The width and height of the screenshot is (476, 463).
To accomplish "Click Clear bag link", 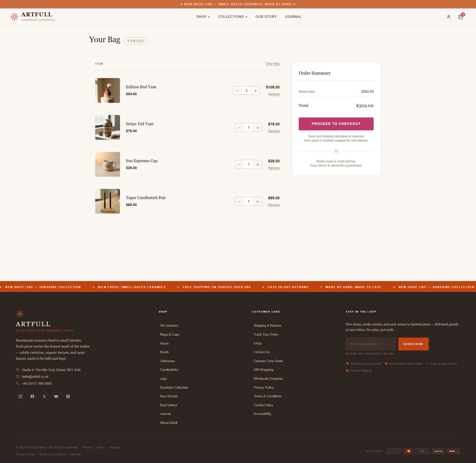I will tap(272, 64).
